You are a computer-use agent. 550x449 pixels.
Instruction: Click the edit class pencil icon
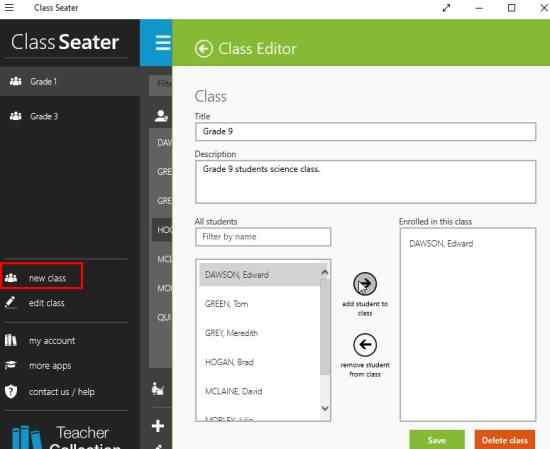[10, 302]
